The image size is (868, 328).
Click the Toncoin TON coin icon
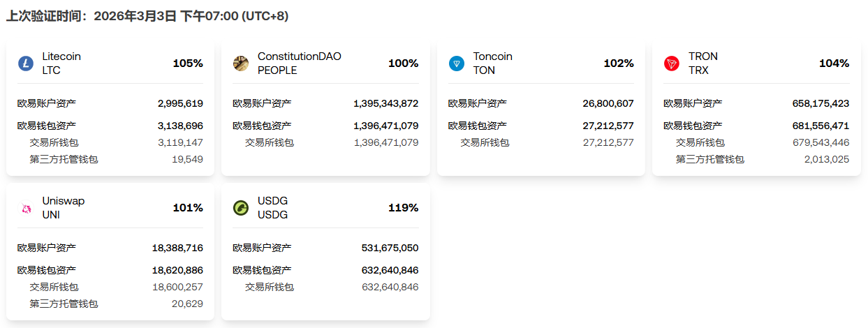[x=457, y=64]
